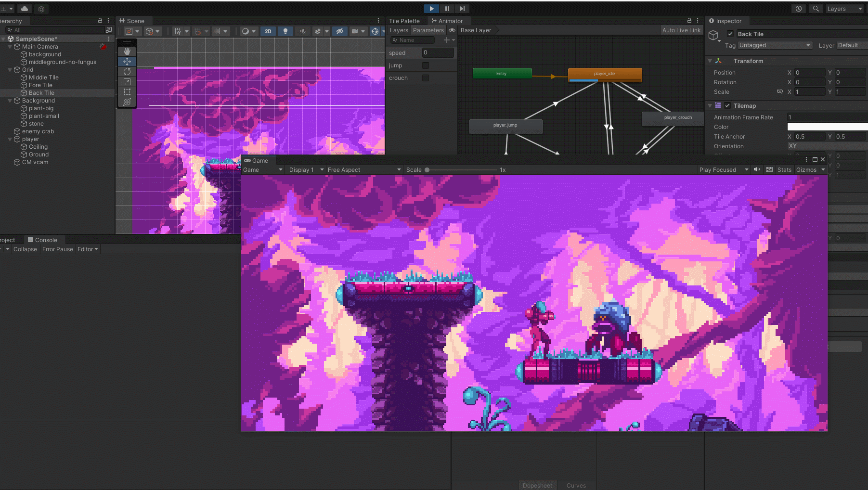Viewport: 868px width, 490px height.
Task: Click the keyboard shortcuts icon in Game view
Action: [x=769, y=169]
